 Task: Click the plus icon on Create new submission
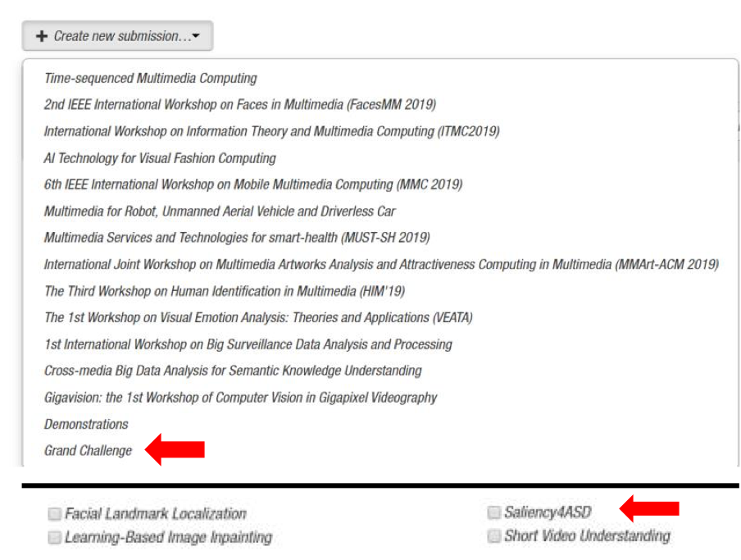click(x=42, y=36)
